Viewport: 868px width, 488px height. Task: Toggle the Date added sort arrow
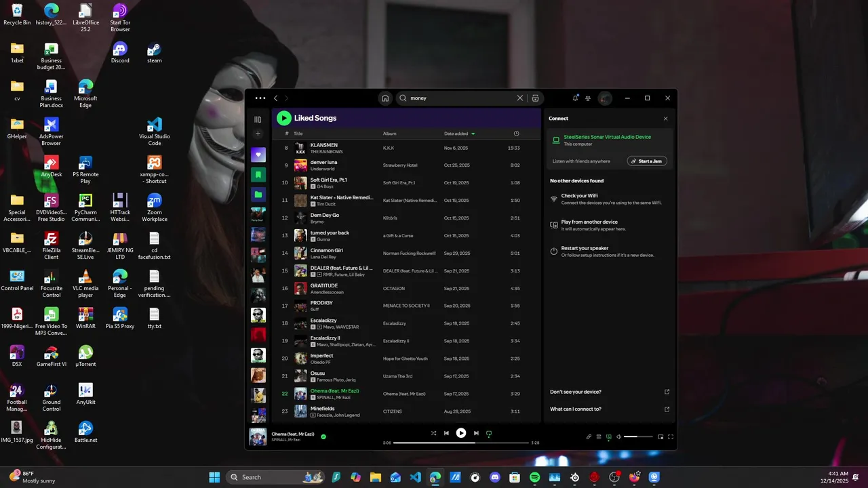tap(473, 134)
